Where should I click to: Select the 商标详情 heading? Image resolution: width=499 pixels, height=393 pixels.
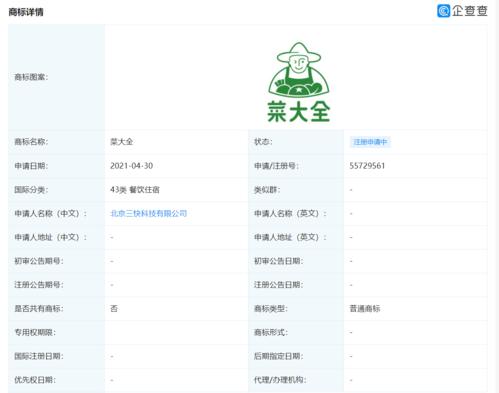(x=26, y=12)
